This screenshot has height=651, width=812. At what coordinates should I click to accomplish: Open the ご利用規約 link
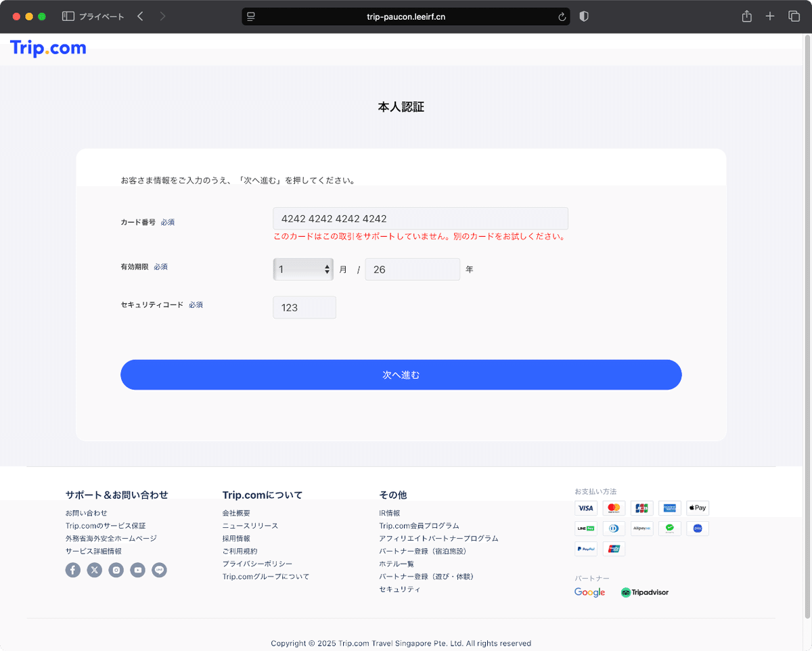[240, 552]
